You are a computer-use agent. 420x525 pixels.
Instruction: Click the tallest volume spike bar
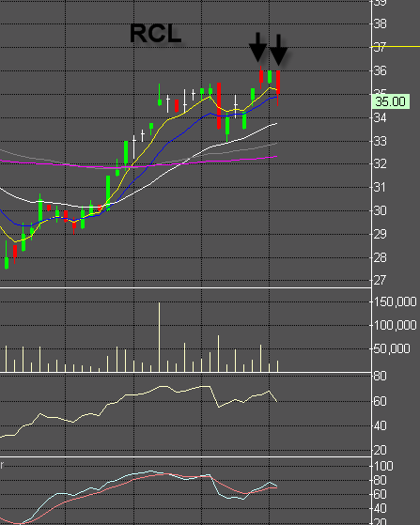159,337
